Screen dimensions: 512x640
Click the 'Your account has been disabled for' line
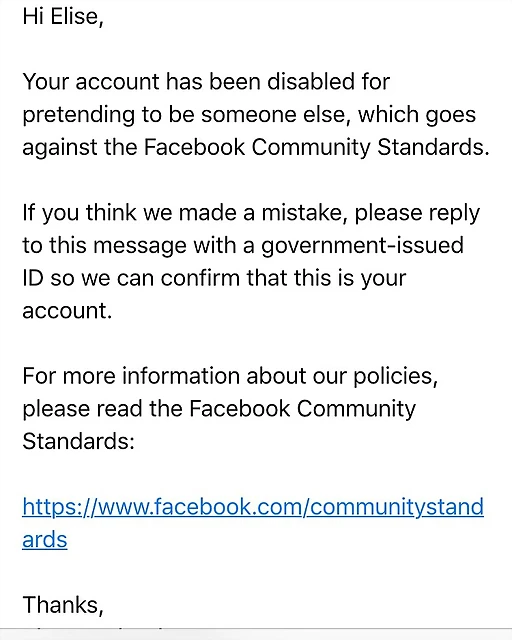(x=206, y=81)
